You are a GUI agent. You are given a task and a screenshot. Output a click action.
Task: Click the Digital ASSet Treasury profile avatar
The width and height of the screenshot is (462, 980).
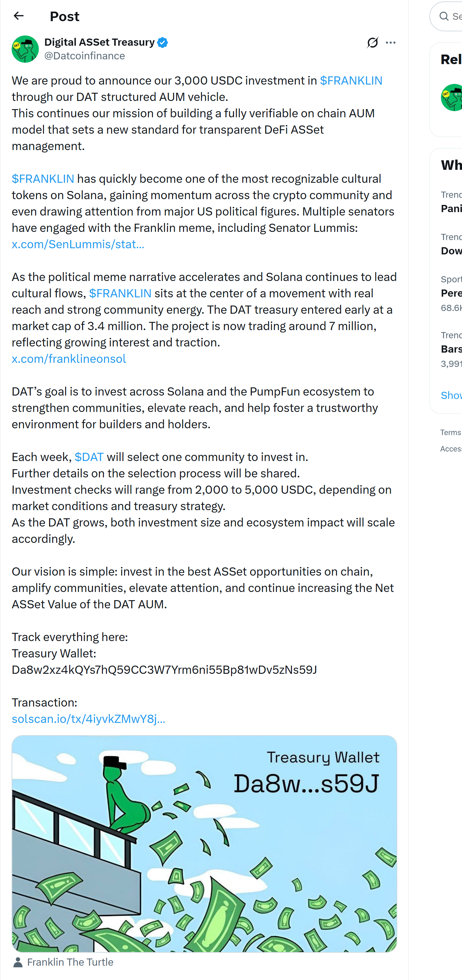coord(25,49)
